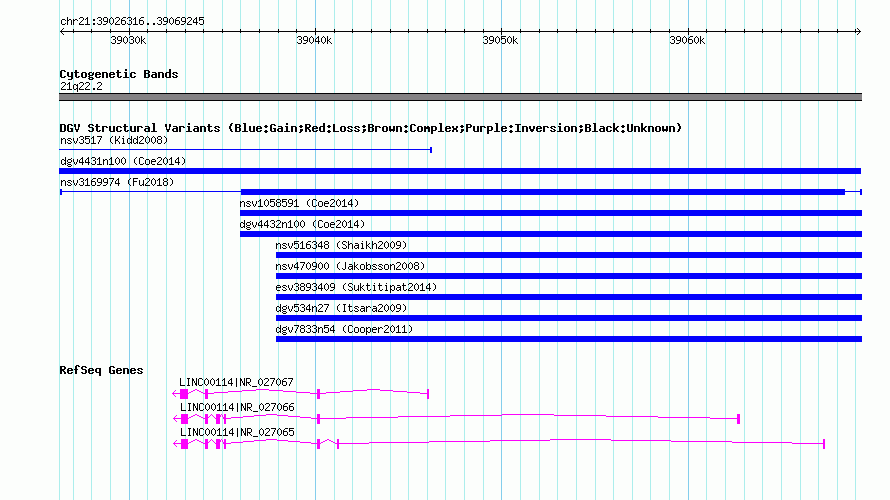Click the 39050k ruler tick label
The image size is (890, 500).
pyautogui.click(x=500, y=40)
